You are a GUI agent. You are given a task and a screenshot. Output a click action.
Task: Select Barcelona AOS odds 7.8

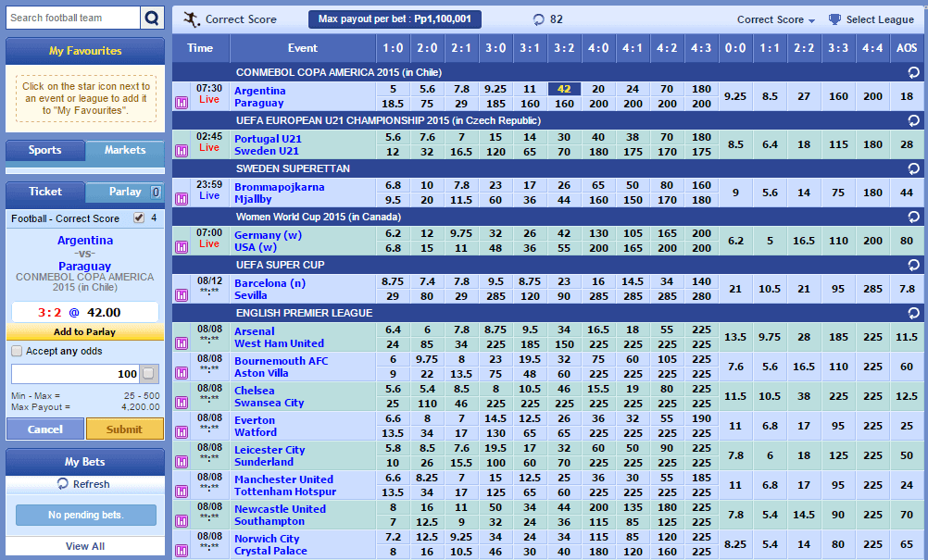tap(907, 289)
